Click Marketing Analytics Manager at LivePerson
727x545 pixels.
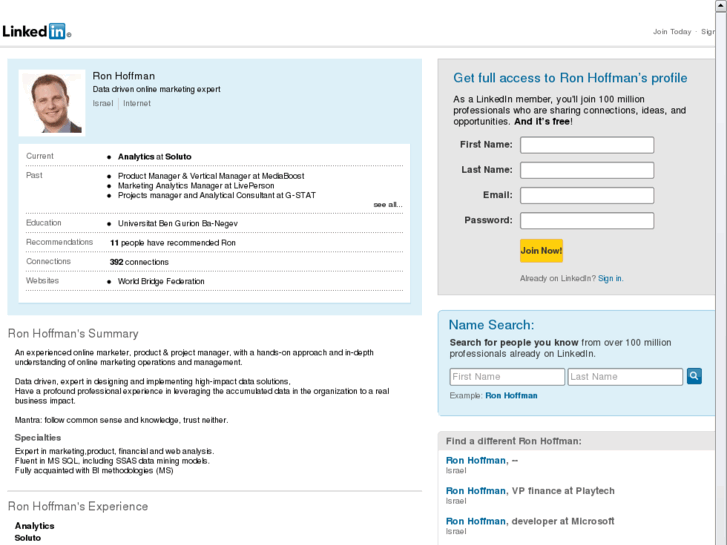[x=196, y=186]
